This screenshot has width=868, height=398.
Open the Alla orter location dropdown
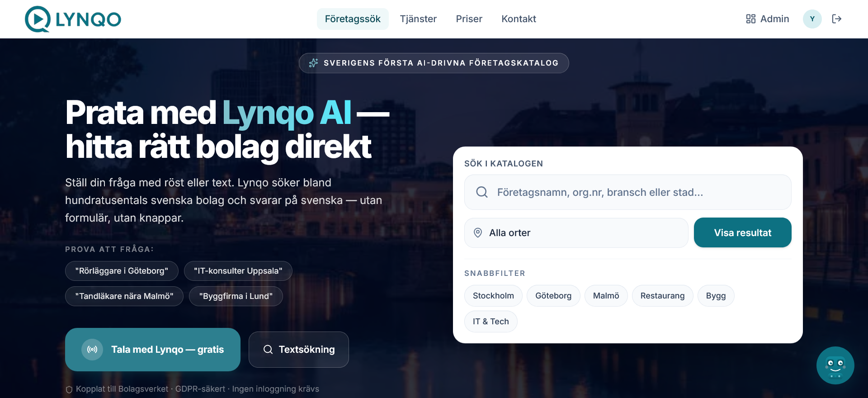pyautogui.click(x=576, y=233)
